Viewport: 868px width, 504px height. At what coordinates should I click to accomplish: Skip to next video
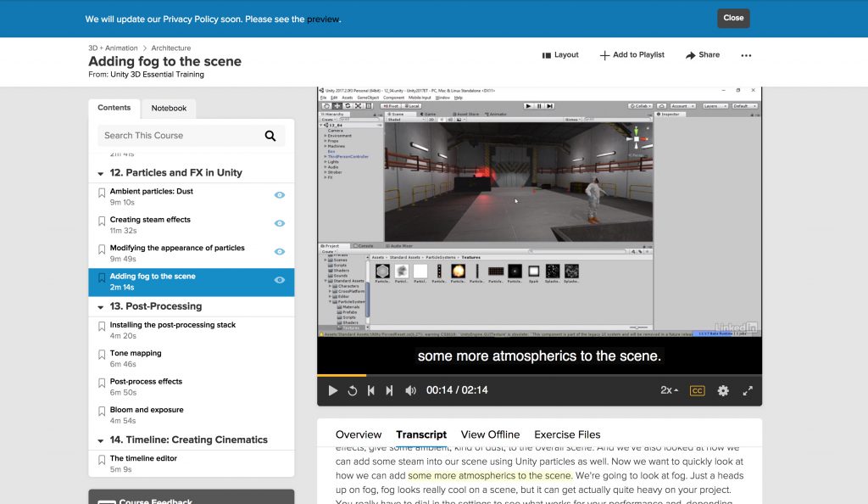(x=389, y=390)
